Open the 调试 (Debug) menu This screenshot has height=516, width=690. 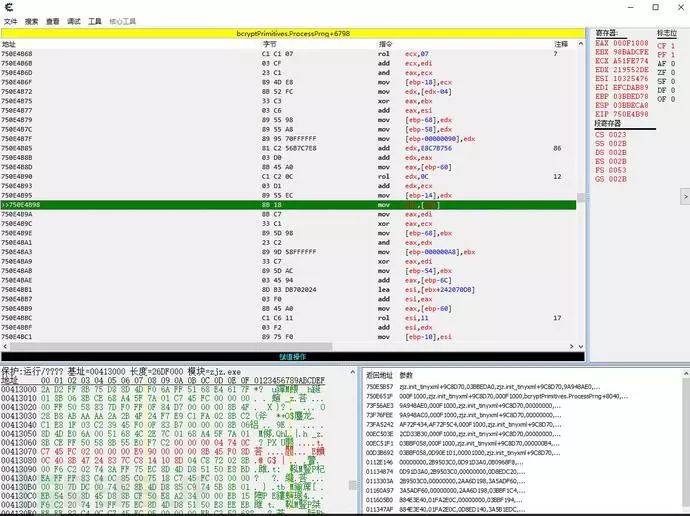click(x=73, y=21)
